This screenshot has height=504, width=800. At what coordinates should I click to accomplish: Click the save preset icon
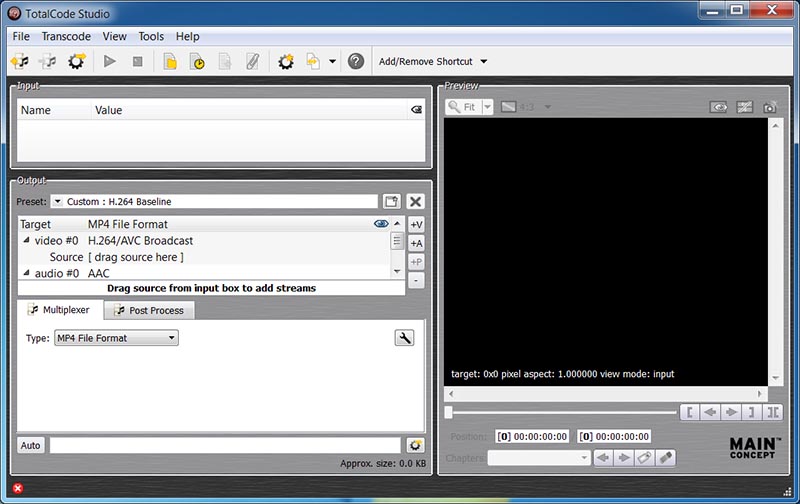pyautogui.click(x=392, y=201)
